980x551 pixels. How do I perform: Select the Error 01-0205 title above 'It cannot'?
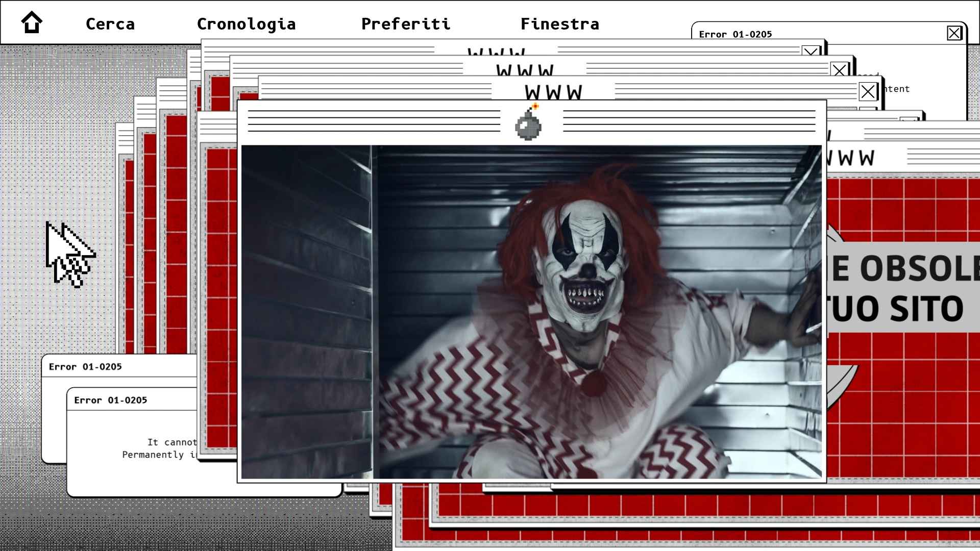coord(111,400)
